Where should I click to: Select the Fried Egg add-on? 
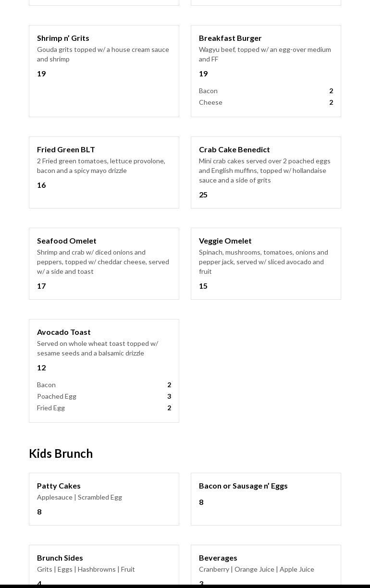(51, 408)
